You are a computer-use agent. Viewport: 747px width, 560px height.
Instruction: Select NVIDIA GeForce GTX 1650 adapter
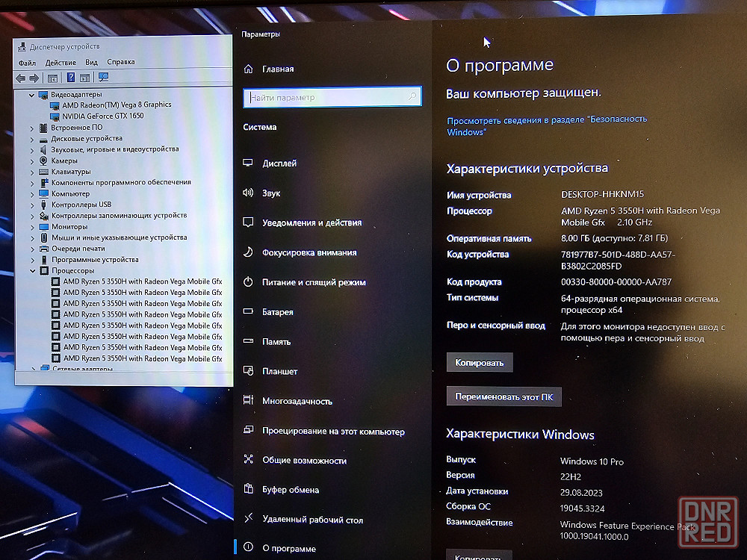[x=102, y=116]
